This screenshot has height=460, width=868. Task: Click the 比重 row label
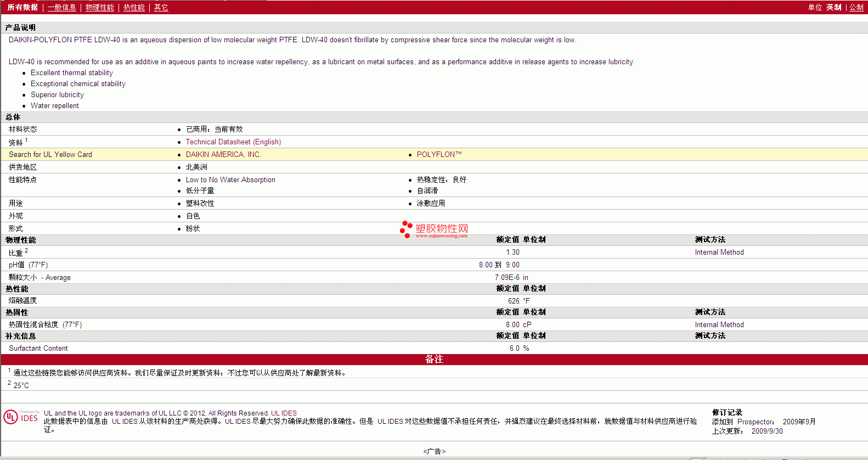click(x=16, y=253)
